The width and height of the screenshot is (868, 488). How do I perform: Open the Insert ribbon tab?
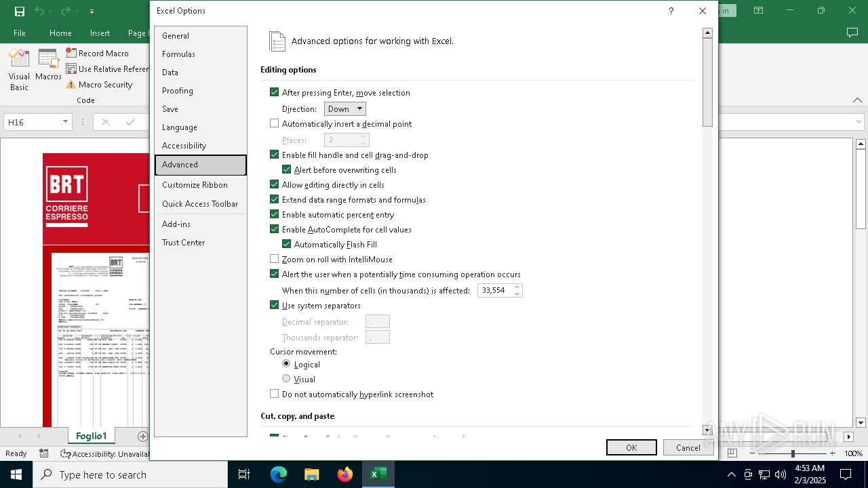(100, 33)
